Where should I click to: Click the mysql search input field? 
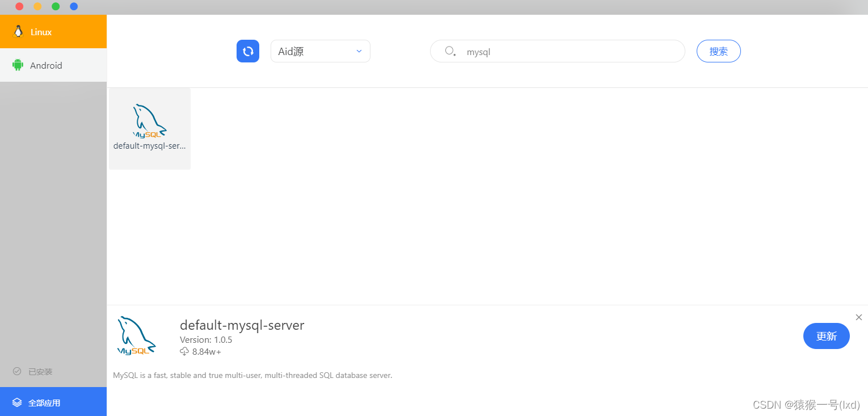tap(557, 51)
